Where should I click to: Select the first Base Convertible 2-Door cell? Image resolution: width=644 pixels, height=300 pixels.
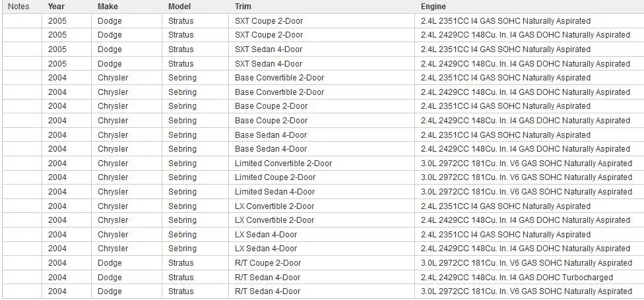point(321,78)
